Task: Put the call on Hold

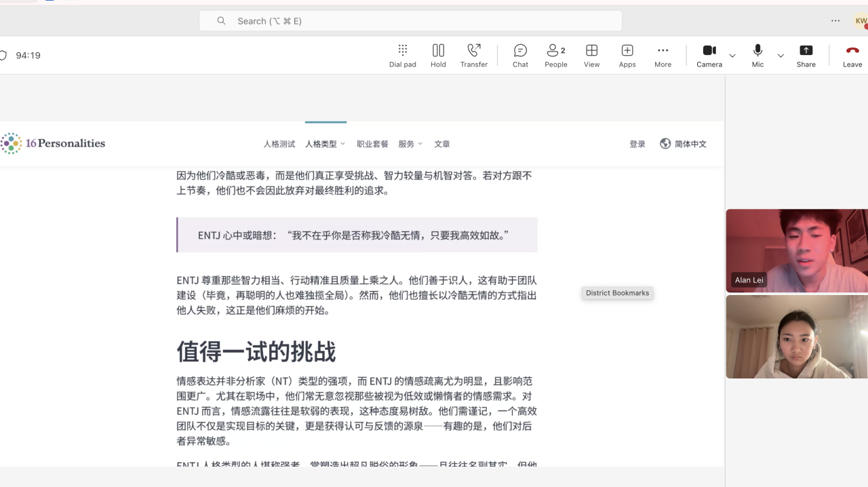Action: point(438,55)
